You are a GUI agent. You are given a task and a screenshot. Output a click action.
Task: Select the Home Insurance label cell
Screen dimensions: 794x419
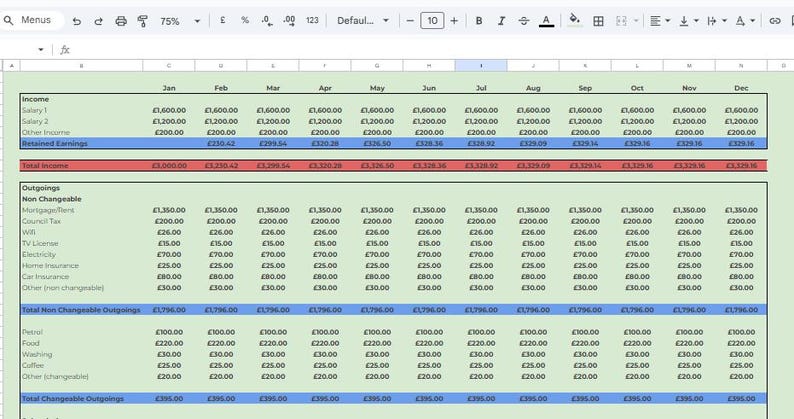tap(82, 265)
